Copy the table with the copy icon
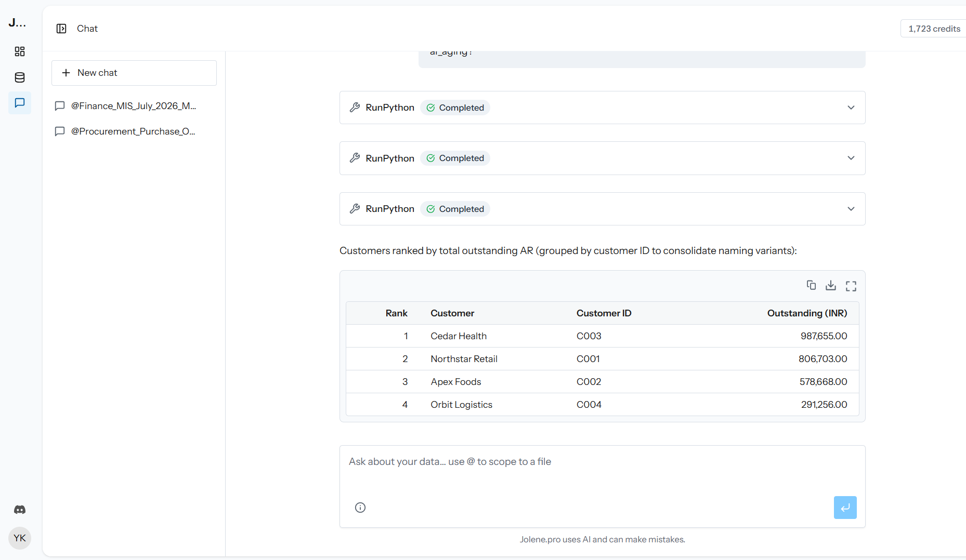 (x=811, y=285)
